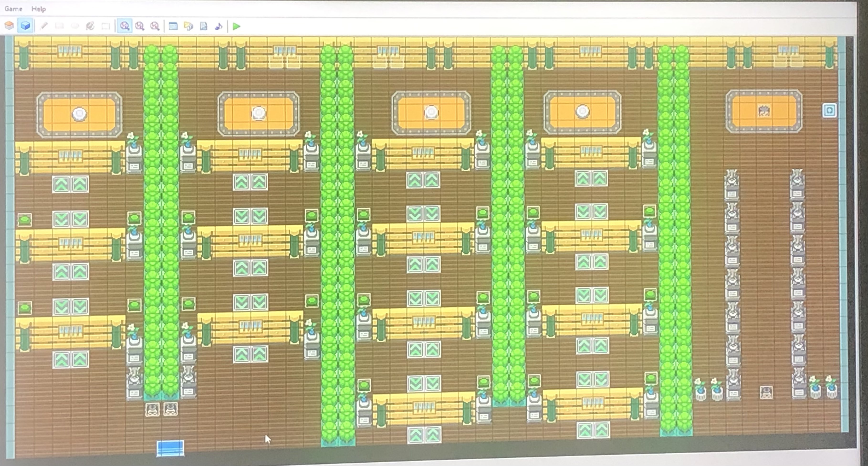Start Playtest with green arrow
Viewport: 868px width, 466px height.
(236, 26)
